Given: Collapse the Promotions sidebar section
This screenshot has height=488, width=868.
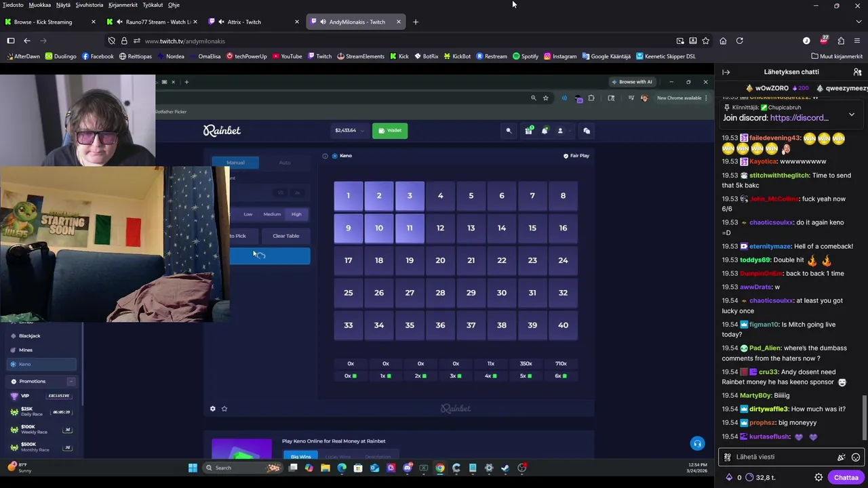Looking at the screenshot, I should (x=71, y=382).
